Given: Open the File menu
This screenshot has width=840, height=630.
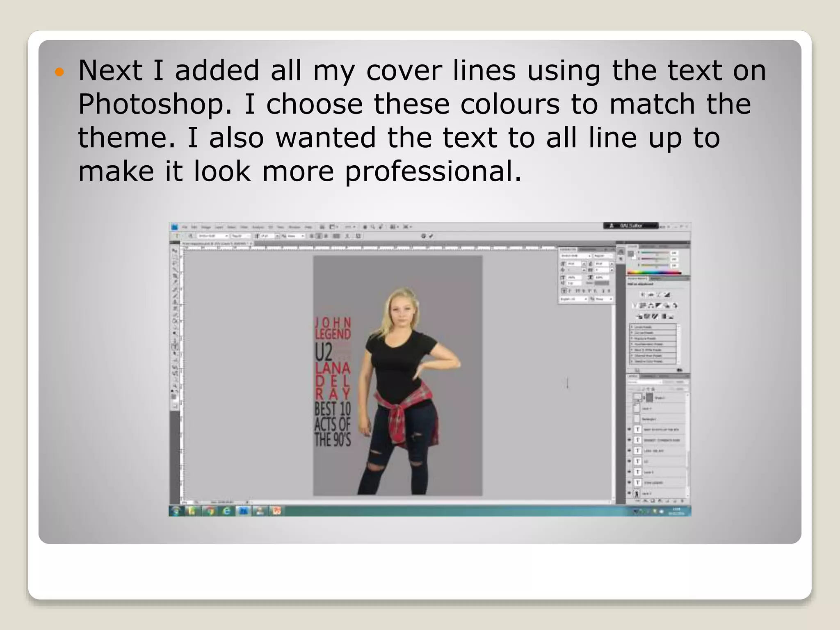Looking at the screenshot, I should pyautogui.click(x=185, y=227).
